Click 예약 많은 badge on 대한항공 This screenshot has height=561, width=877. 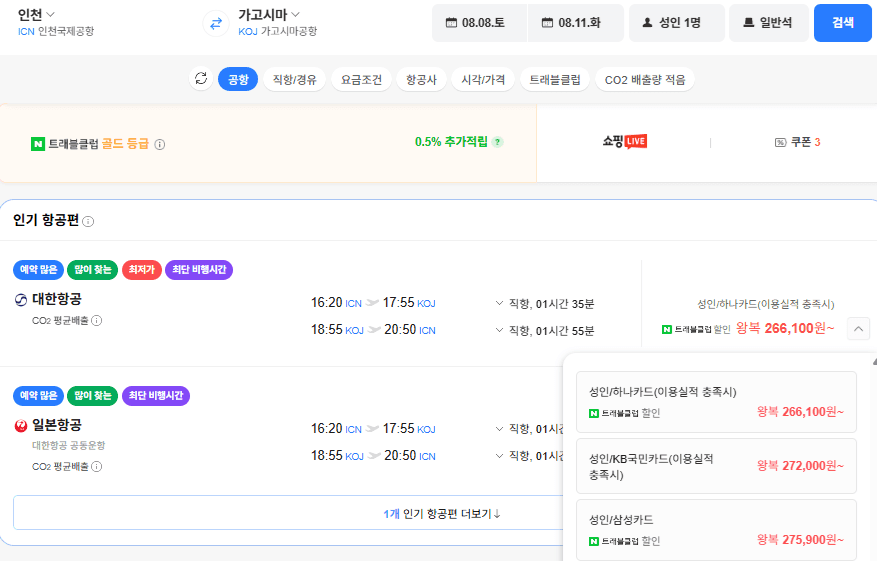[38, 270]
